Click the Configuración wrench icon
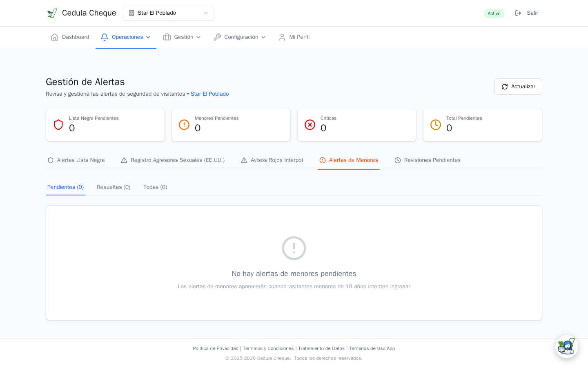Viewport: 588px width, 368px height. pyautogui.click(x=217, y=37)
